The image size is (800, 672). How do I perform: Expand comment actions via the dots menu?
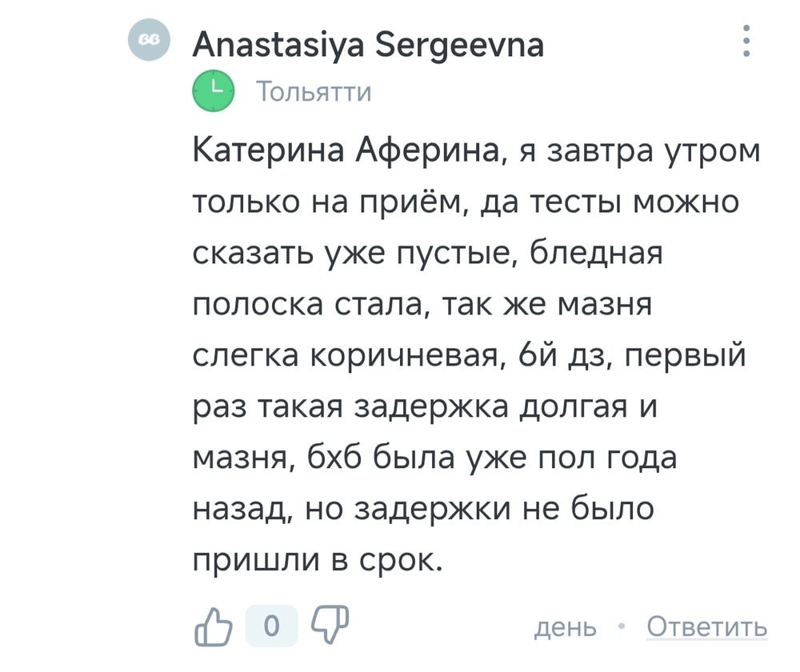pos(746,42)
